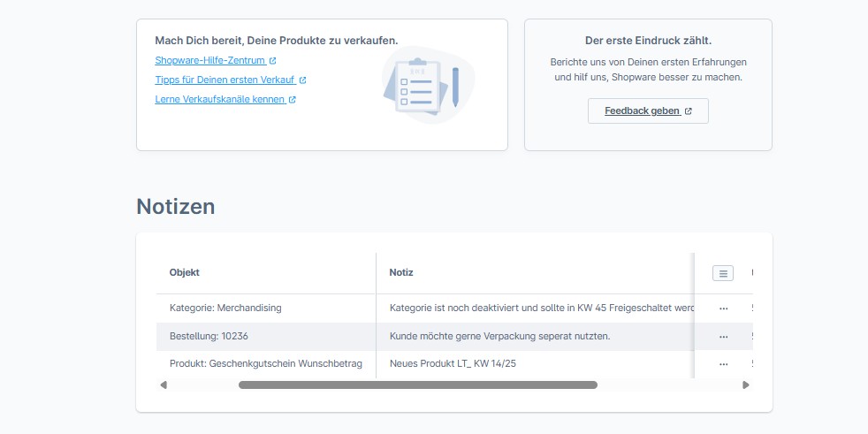Open the table column settings list icon
Viewport: 868px width, 434px height.
coord(723,273)
